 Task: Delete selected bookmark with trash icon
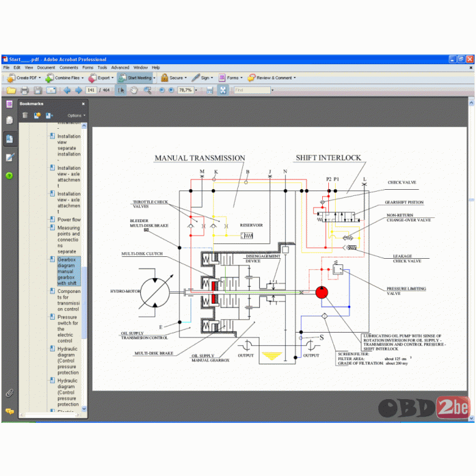coord(25,115)
